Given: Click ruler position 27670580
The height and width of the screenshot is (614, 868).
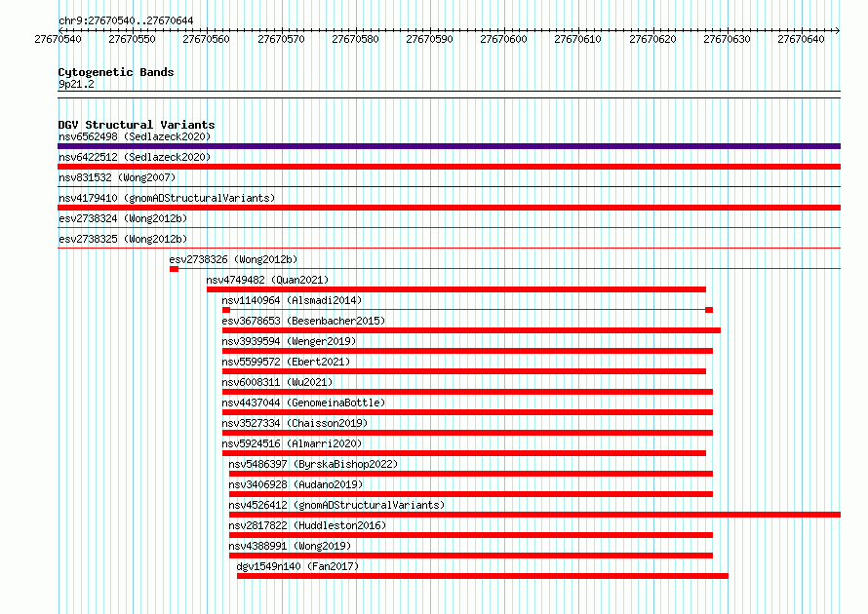Looking at the screenshot, I should [355, 39].
